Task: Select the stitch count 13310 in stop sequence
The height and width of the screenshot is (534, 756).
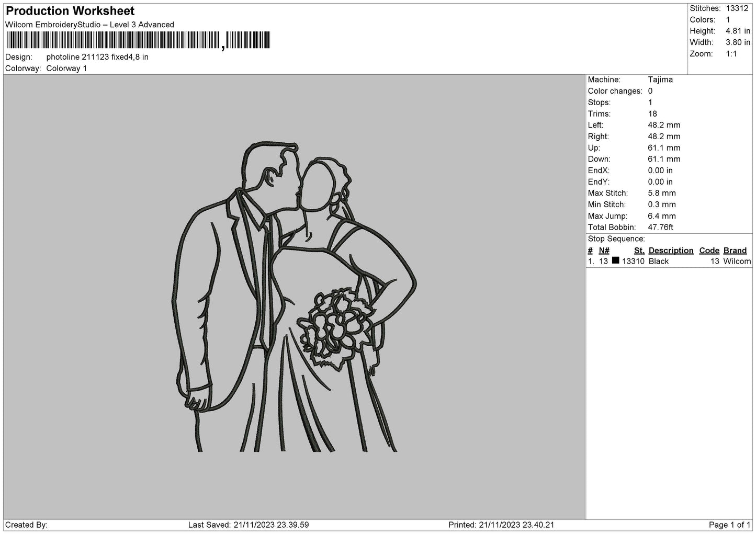Action: 633,262
